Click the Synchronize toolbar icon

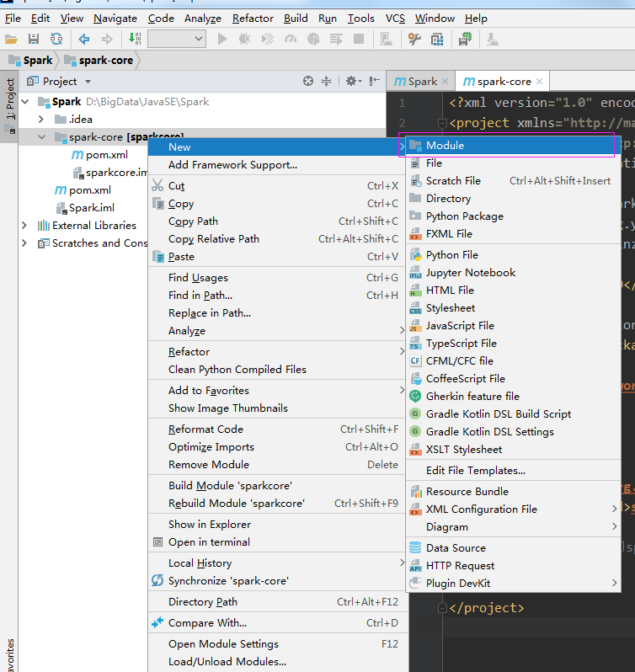click(56, 39)
